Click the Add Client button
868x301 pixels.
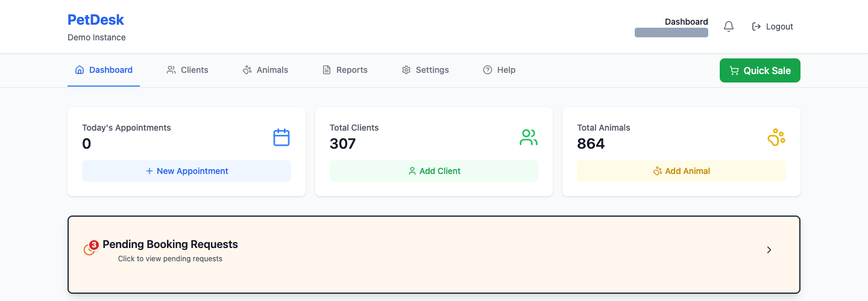coord(434,171)
